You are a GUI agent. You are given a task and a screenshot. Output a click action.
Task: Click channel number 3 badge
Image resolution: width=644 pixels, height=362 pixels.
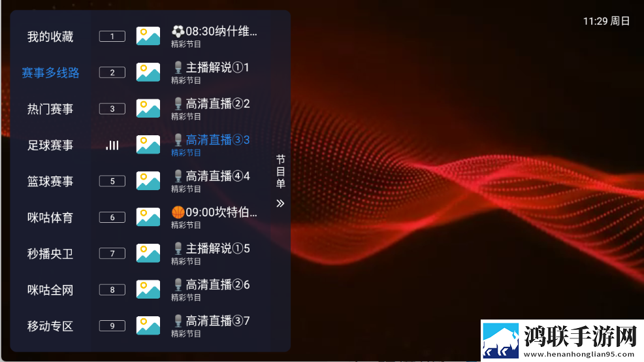(112, 108)
